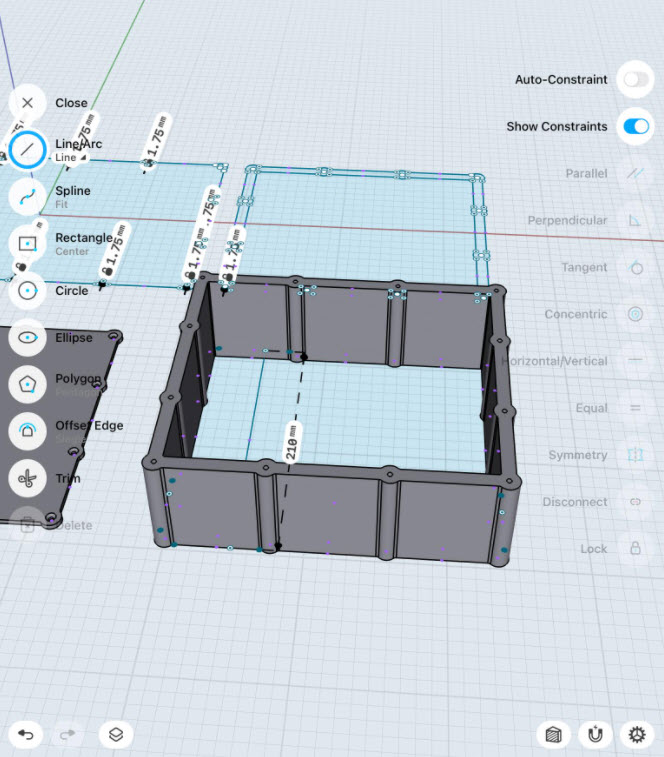Screen dimensions: 664x757
Task: Enable the Auto-Constraint switch
Action: pyautogui.click(x=634, y=80)
